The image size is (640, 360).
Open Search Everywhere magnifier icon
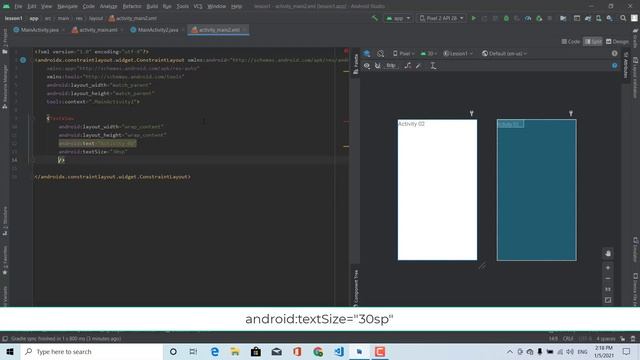coord(623,18)
